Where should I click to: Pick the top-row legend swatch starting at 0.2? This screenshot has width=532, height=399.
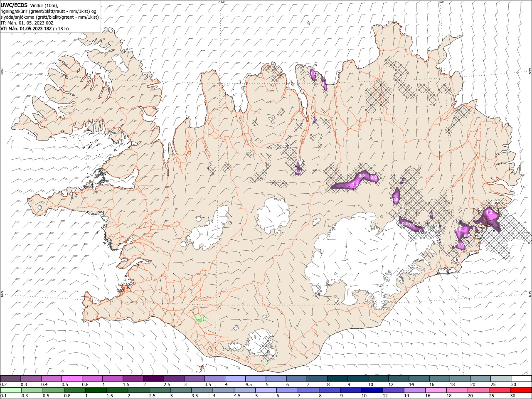[10, 379]
